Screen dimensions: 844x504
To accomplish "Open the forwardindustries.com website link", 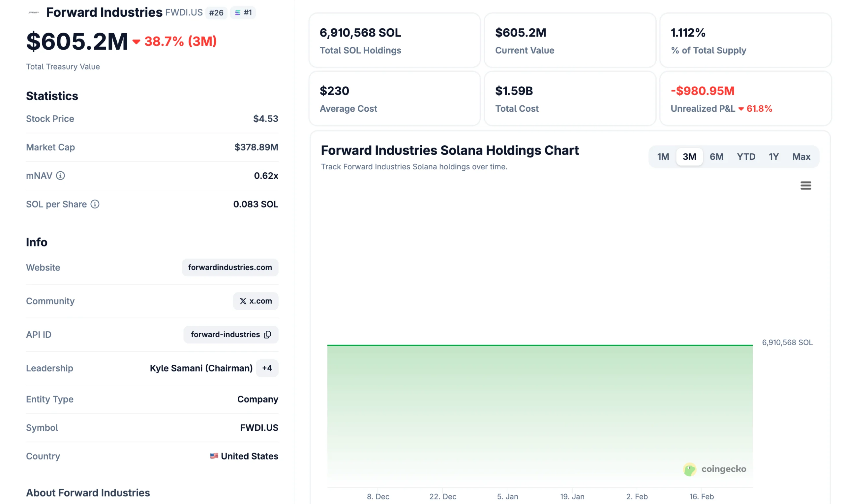I will point(230,267).
